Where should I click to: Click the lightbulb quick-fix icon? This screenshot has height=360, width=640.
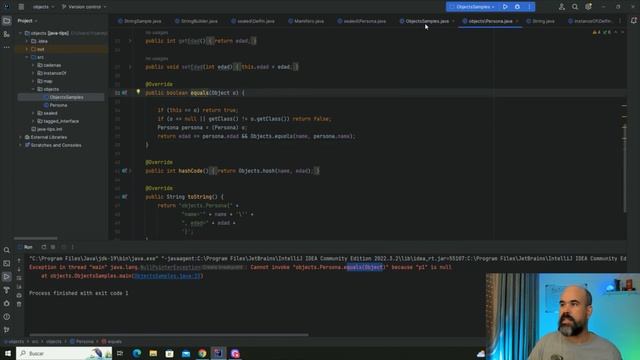pyautogui.click(x=138, y=92)
